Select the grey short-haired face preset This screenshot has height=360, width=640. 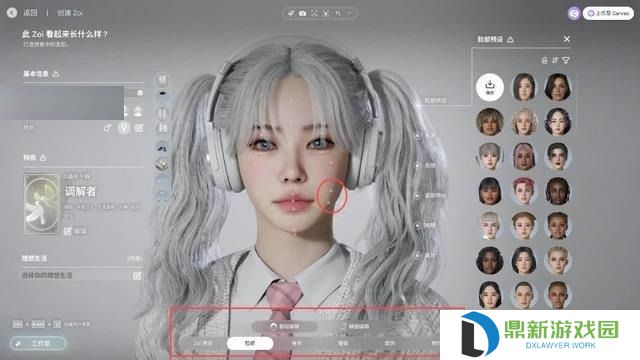pyautogui.click(x=490, y=156)
